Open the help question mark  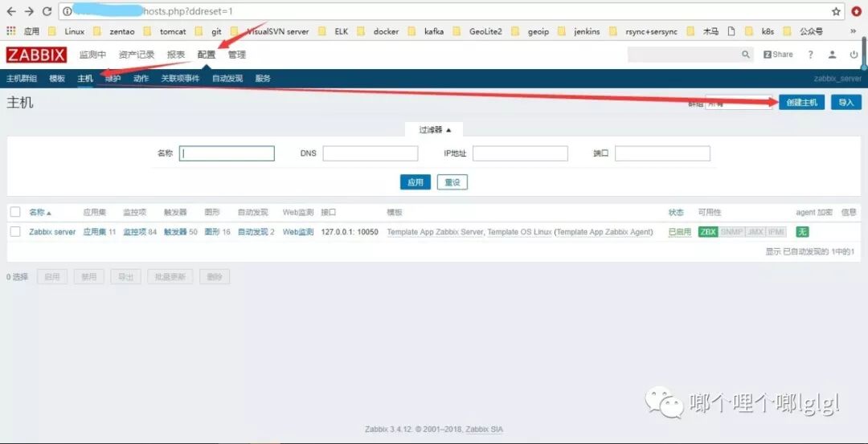click(810, 55)
